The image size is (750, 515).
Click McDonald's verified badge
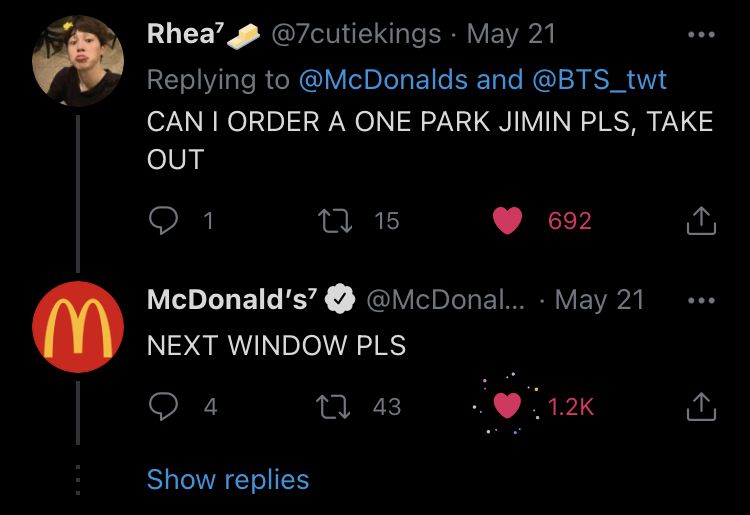pyautogui.click(x=340, y=299)
